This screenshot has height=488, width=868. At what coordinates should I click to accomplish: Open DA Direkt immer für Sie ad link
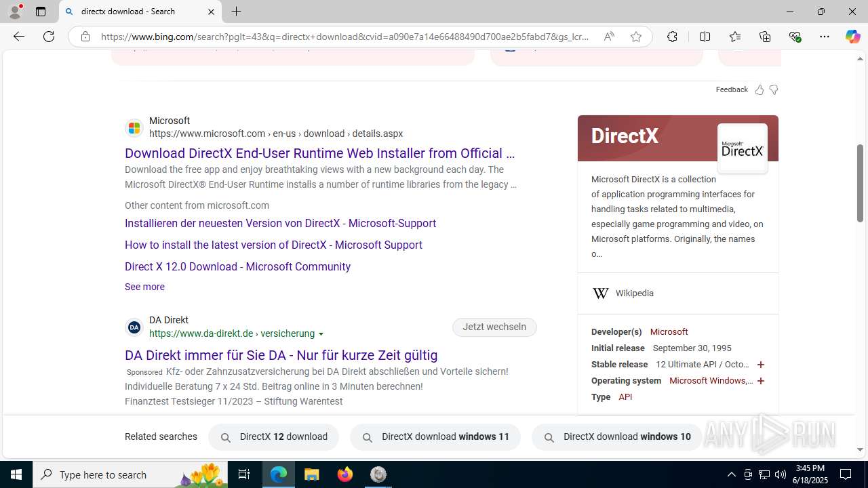point(281,355)
